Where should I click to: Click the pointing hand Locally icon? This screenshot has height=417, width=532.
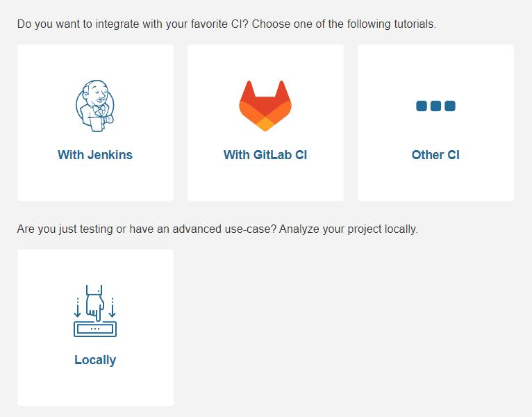[95, 311]
